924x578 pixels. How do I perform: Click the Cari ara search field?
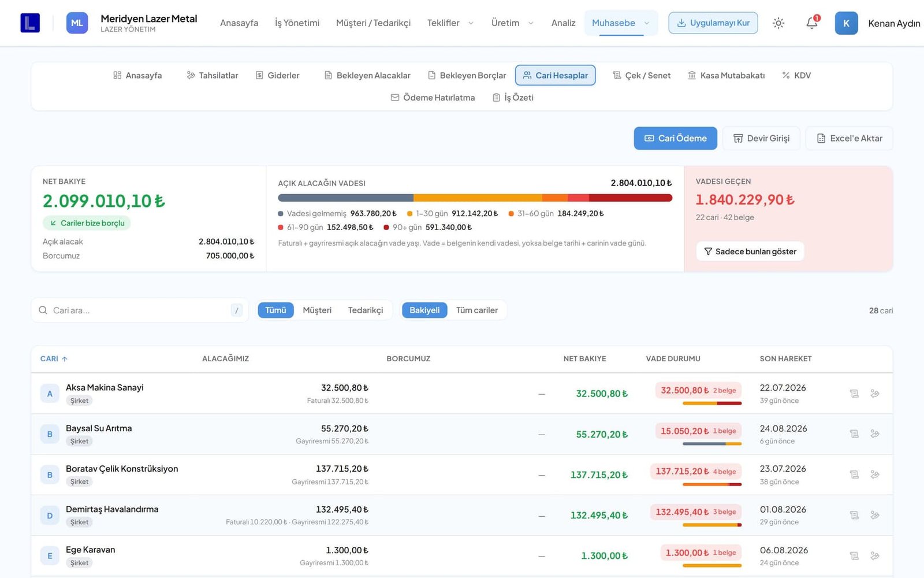pyautogui.click(x=140, y=310)
